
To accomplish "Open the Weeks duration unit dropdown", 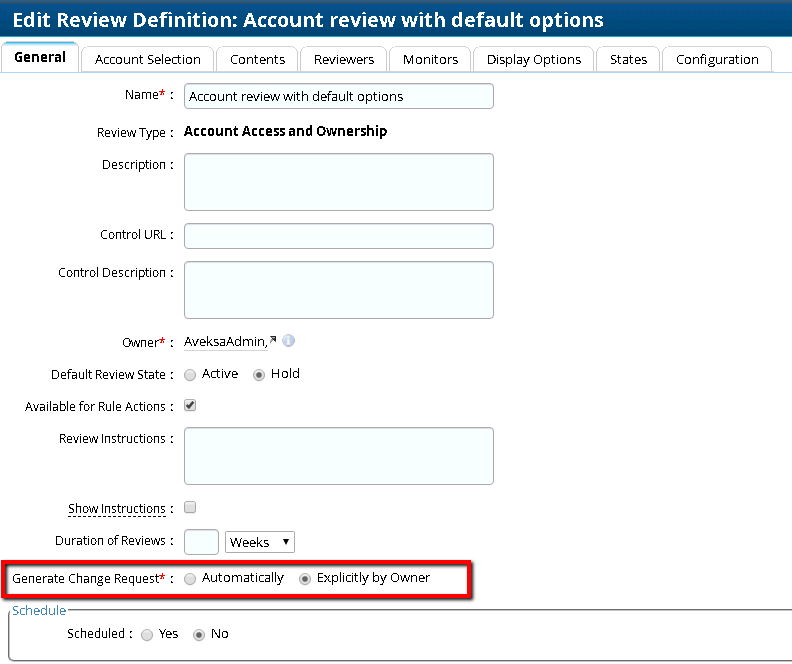I will click(x=260, y=542).
